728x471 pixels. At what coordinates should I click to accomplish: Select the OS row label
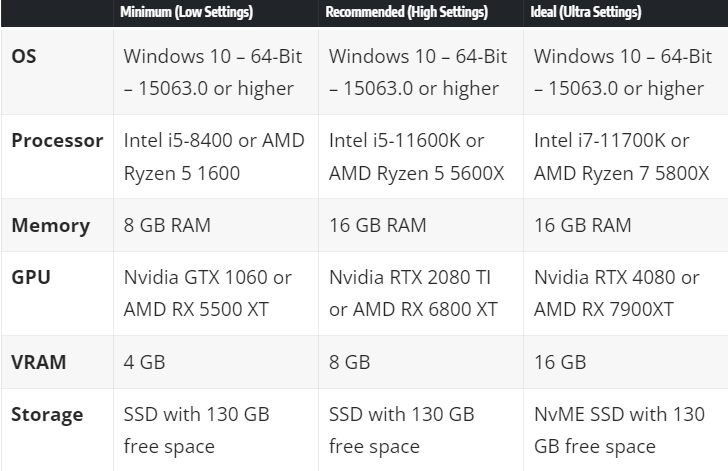(x=24, y=57)
